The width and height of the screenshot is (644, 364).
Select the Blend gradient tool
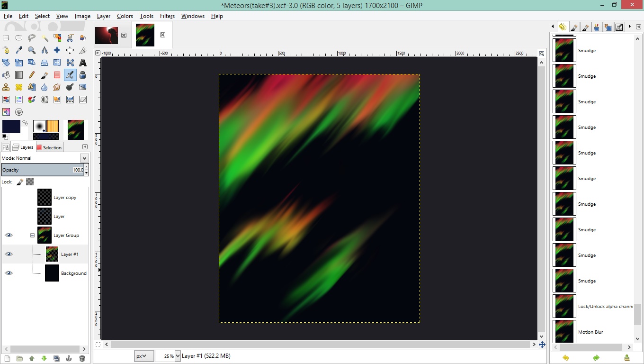coord(19,75)
